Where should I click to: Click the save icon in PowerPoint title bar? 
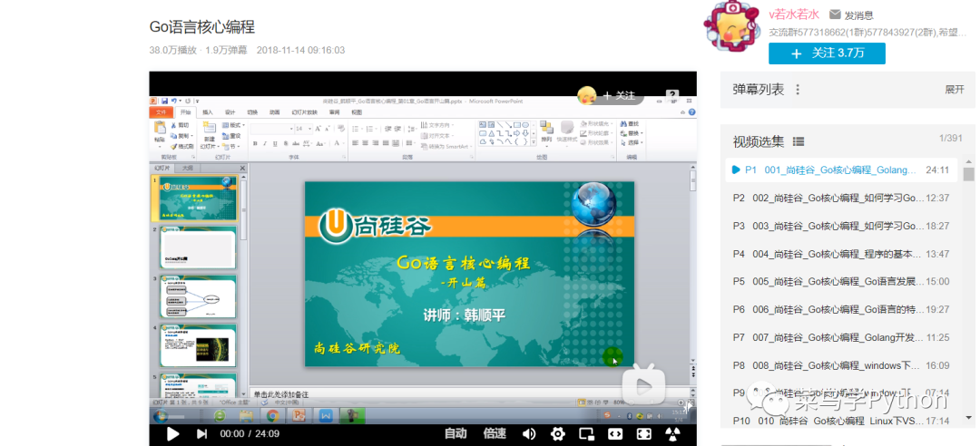pos(164,100)
